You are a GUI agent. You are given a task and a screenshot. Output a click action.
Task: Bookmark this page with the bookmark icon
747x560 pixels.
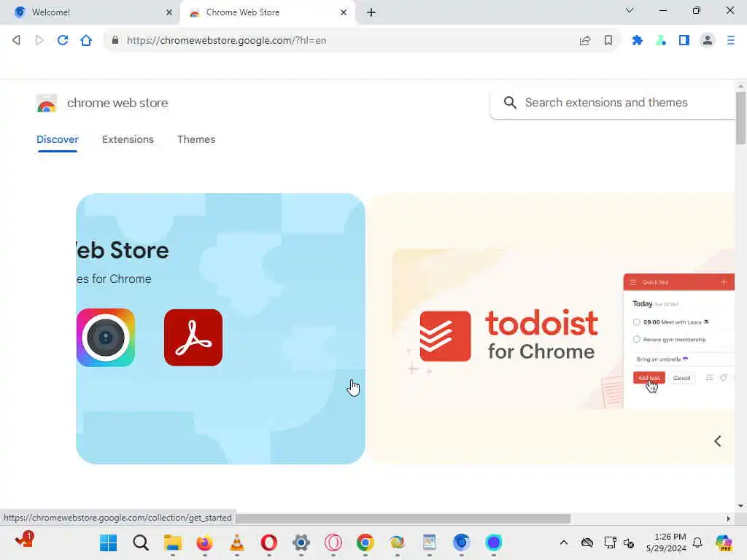(x=608, y=41)
